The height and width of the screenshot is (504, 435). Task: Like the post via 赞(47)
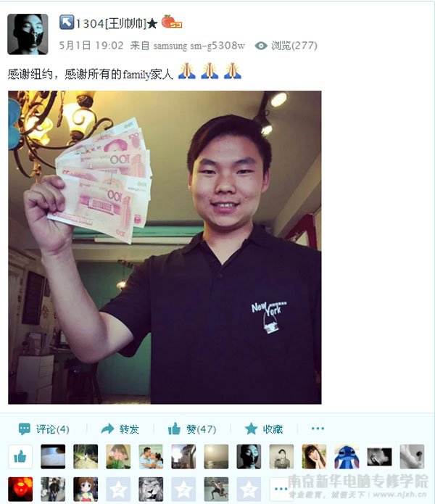tap(192, 429)
